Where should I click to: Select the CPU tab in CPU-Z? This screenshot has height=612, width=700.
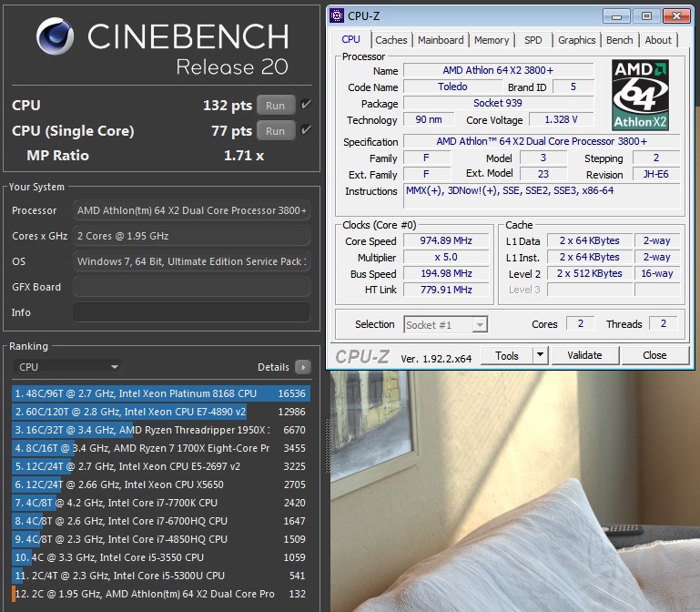coord(350,39)
